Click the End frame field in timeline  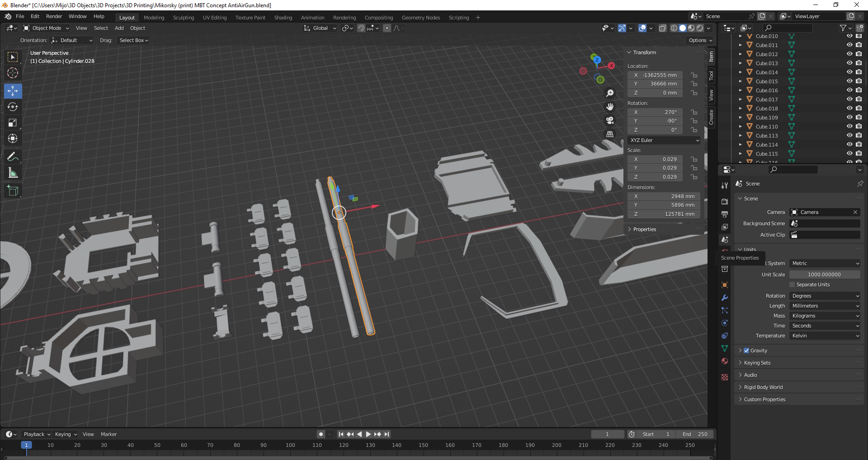coord(695,434)
